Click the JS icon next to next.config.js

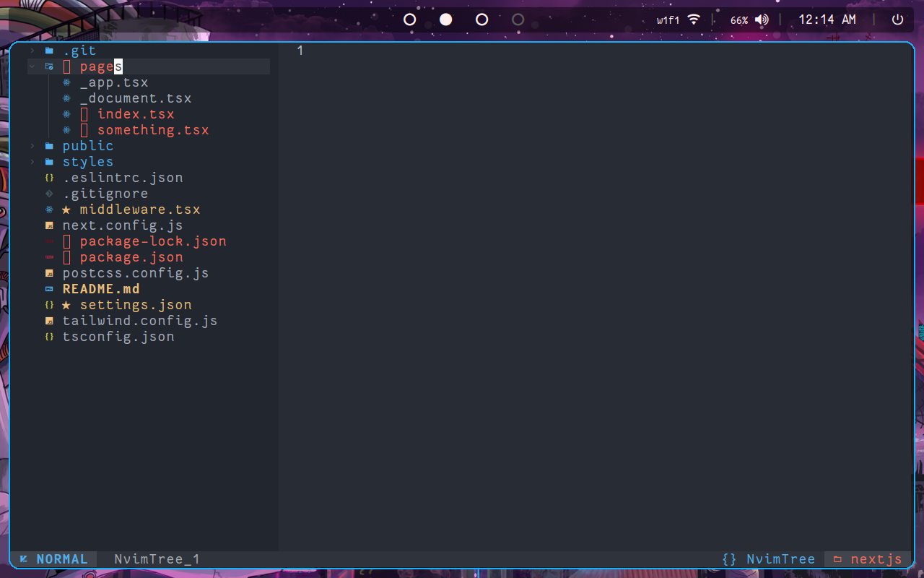pos(48,225)
